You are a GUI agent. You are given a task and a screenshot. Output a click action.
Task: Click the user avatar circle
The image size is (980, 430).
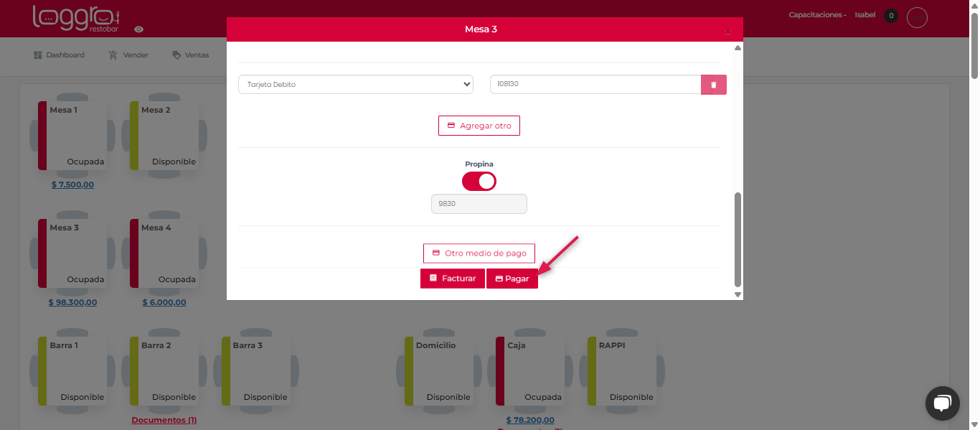[917, 17]
